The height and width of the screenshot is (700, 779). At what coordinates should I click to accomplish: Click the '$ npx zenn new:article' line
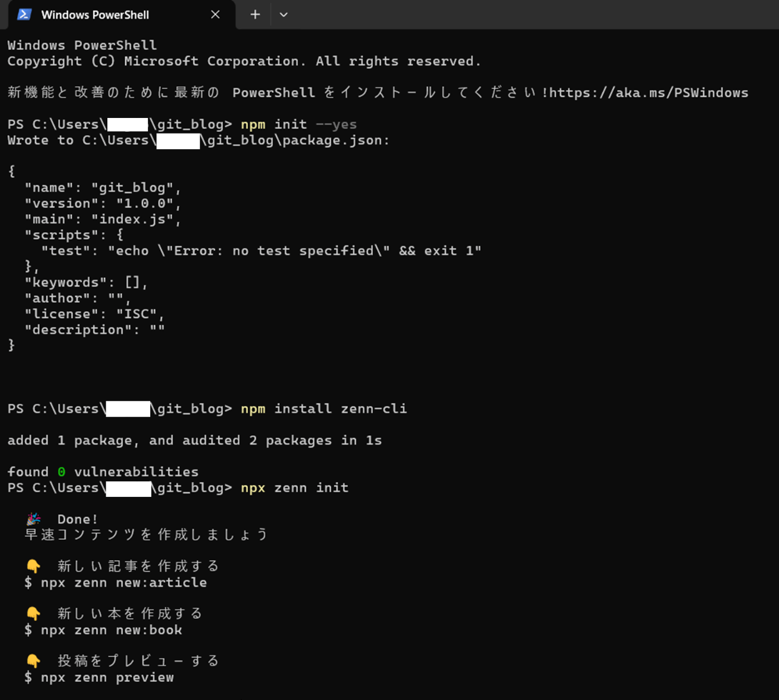pyautogui.click(x=116, y=583)
